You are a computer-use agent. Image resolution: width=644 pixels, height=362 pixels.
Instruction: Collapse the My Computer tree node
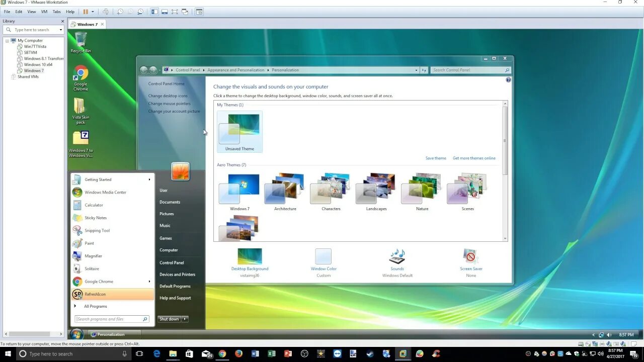click(x=7, y=40)
